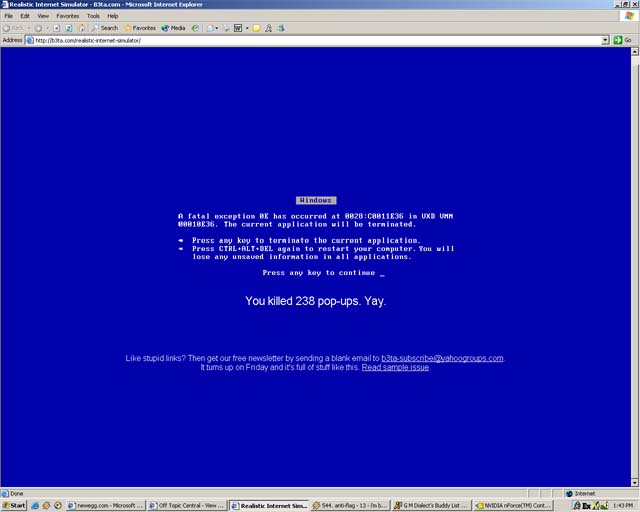Click the b3ta-subscribe@yahoogroups.com email link
Viewport: 640px width, 512px height.
[x=442, y=358]
